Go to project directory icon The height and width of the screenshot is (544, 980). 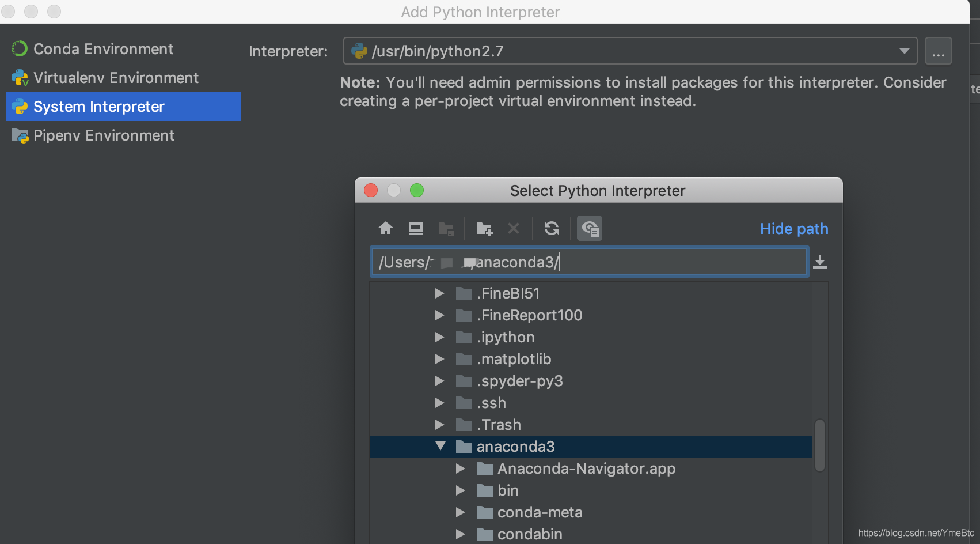(446, 229)
